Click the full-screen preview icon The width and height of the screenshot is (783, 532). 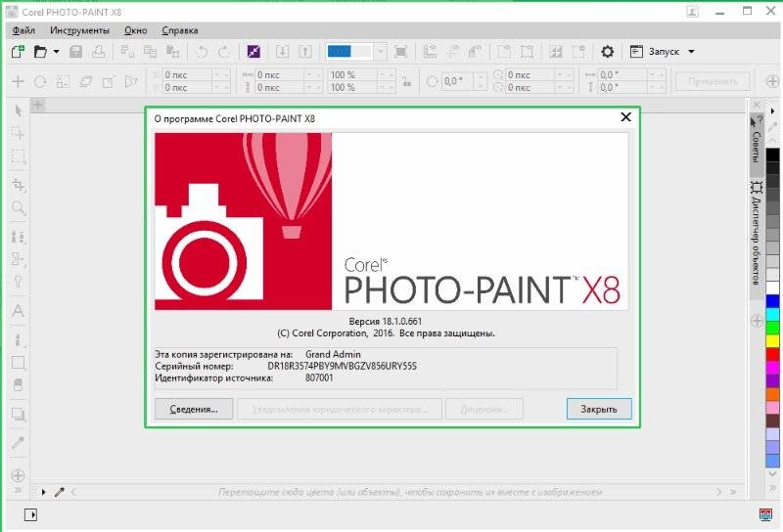400,52
